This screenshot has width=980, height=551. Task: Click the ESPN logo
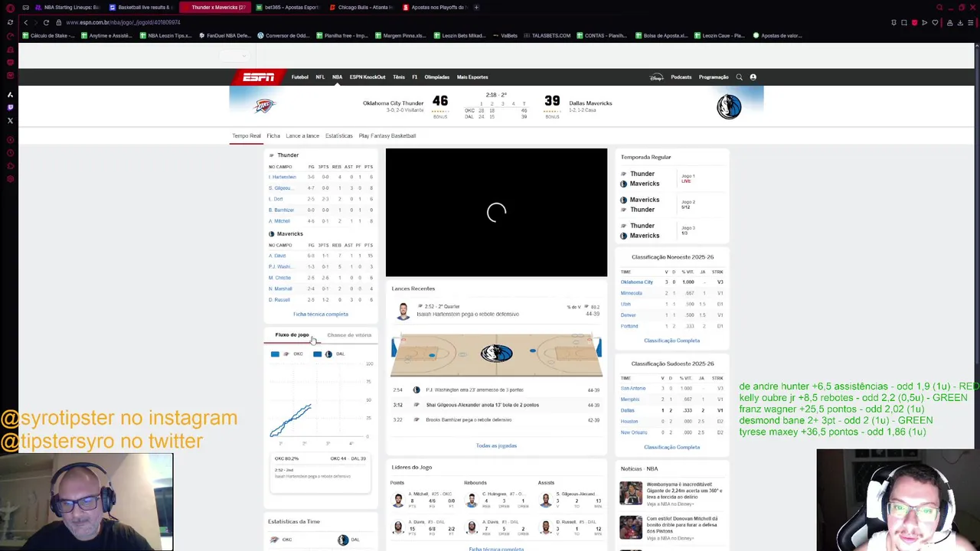pyautogui.click(x=258, y=77)
